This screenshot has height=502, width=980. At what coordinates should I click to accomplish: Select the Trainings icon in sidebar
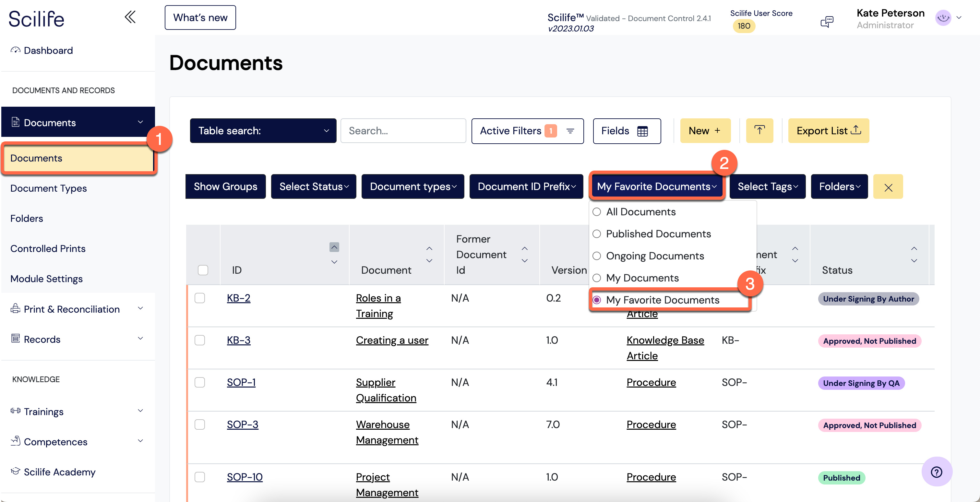15,411
